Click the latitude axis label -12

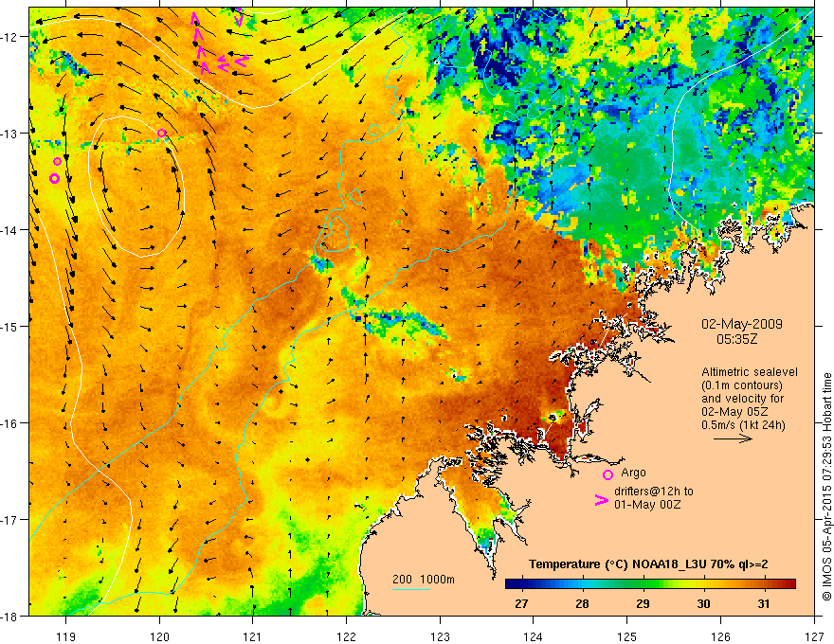click(x=9, y=37)
